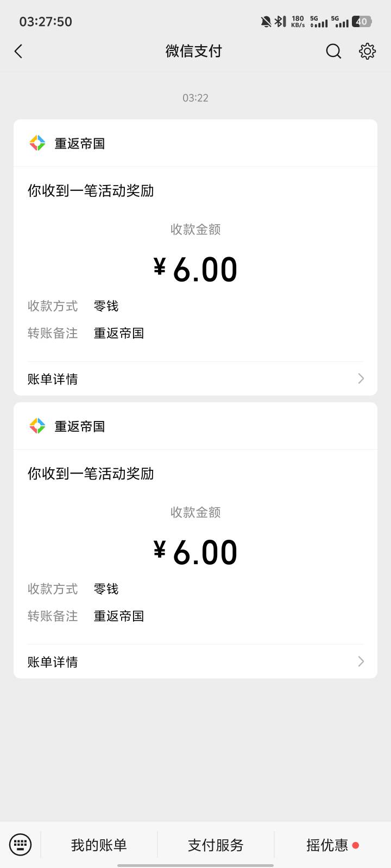Open search with the magnifier icon

(333, 52)
